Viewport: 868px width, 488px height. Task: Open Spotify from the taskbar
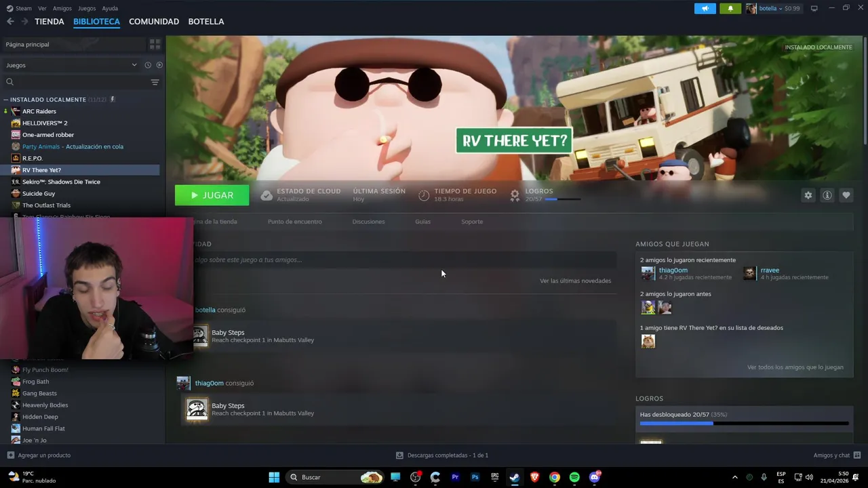click(x=574, y=477)
